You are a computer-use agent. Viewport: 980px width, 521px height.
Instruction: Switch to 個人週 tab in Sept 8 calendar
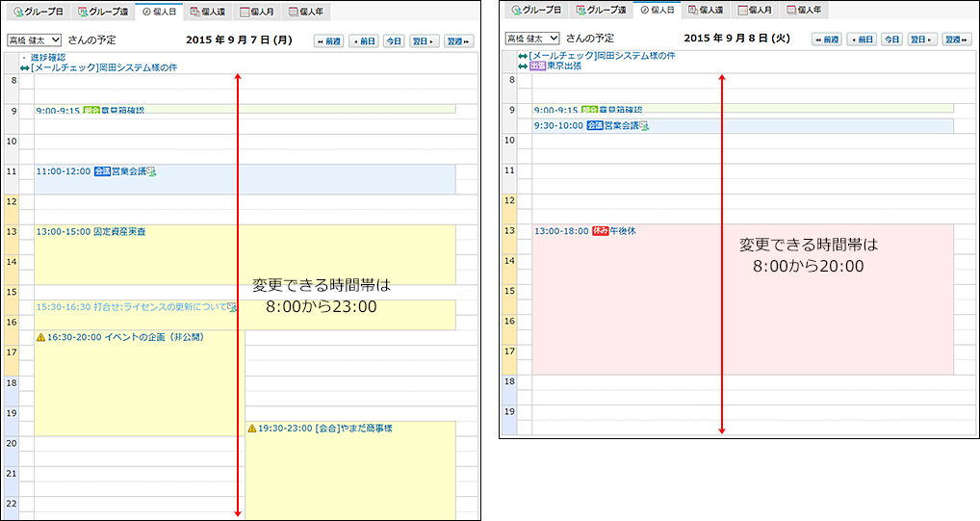(x=706, y=10)
